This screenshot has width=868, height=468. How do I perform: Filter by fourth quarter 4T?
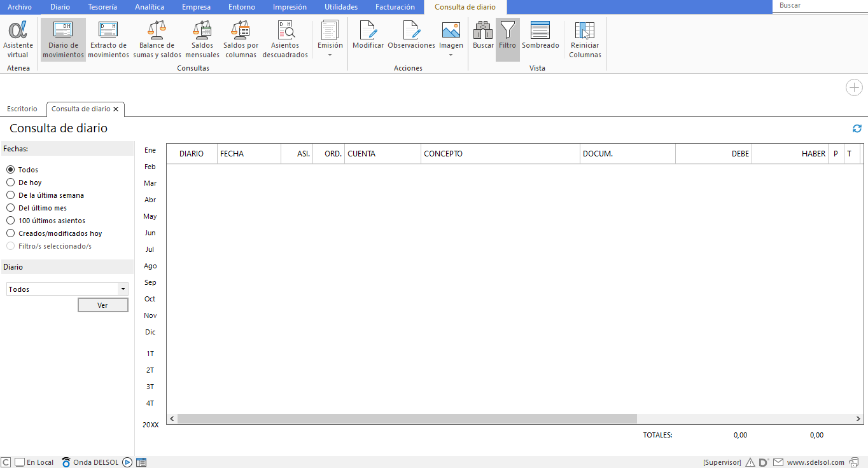click(x=150, y=403)
